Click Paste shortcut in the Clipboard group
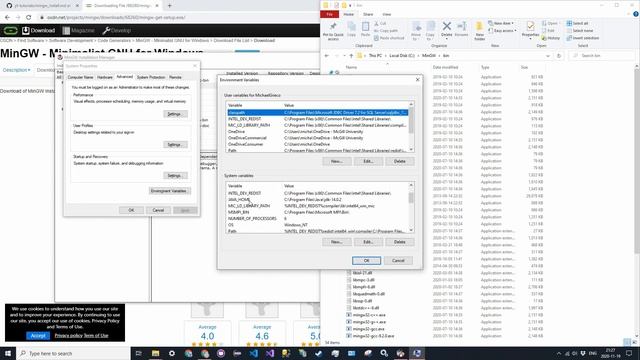Viewport: 640px width, 360px height. 389,38
